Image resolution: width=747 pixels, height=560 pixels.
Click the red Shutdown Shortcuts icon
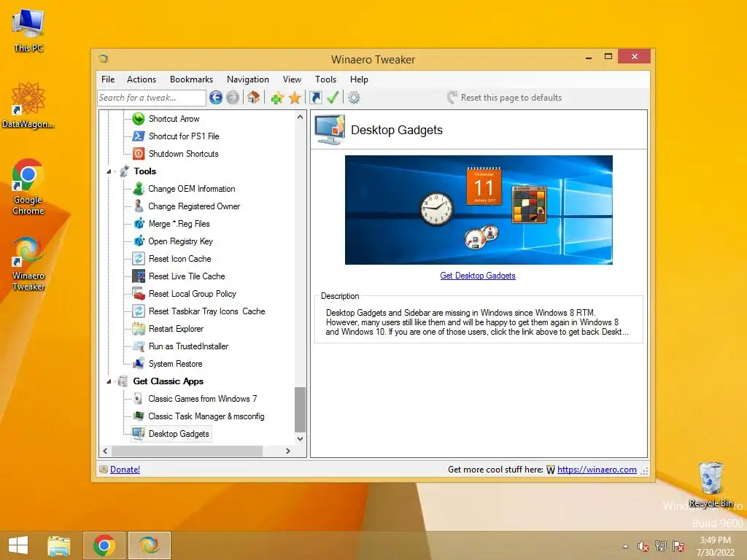(139, 154)
